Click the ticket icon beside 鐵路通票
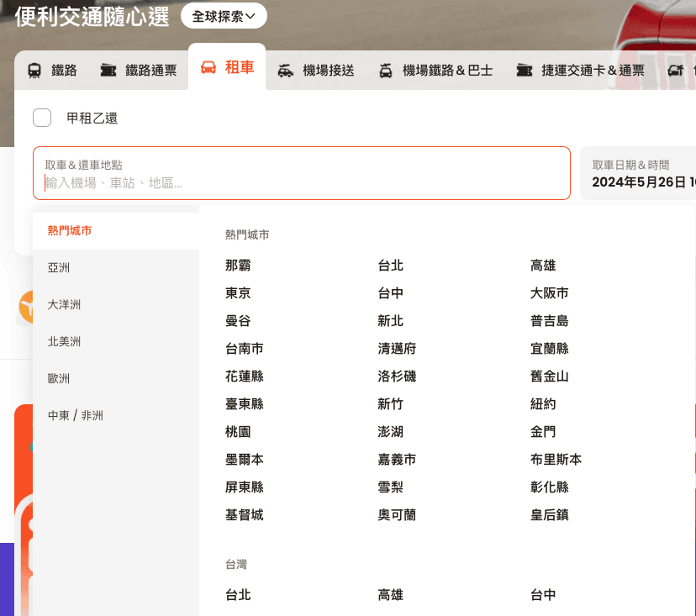 [108, 70]
